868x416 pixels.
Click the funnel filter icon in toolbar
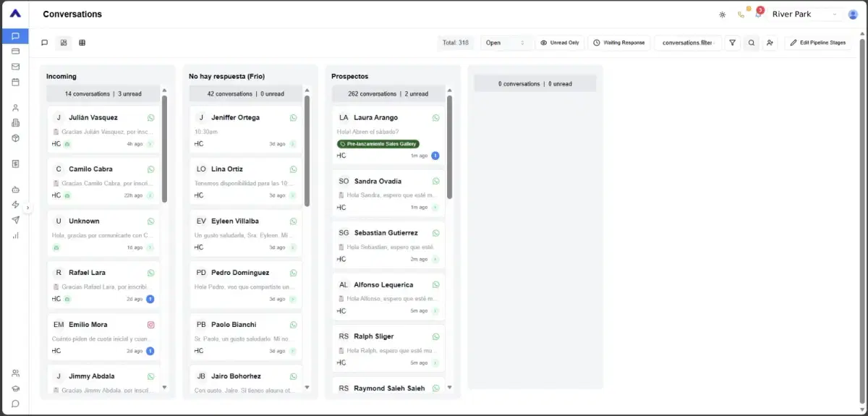tap(732, 43)
